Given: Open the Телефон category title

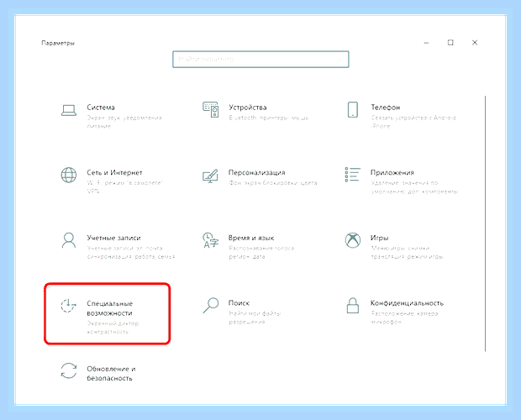Looking at the screenshot, I should point(386,108).
